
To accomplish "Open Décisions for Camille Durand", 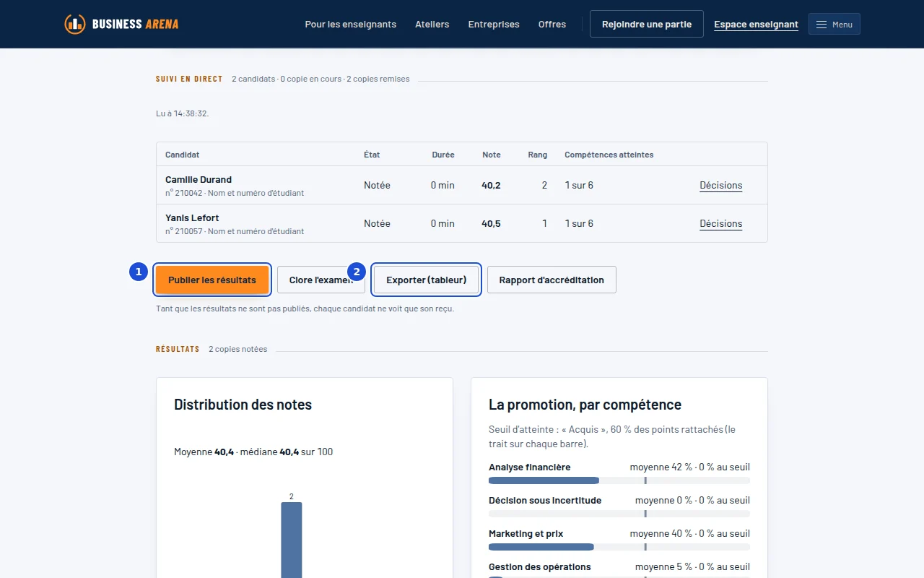I will (720, 185).
